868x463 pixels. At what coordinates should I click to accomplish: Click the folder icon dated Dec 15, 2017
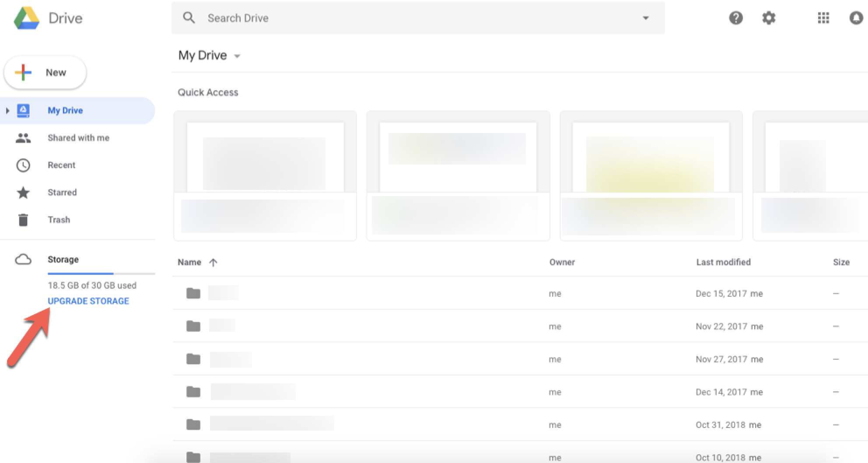click(x=193, y=293)
